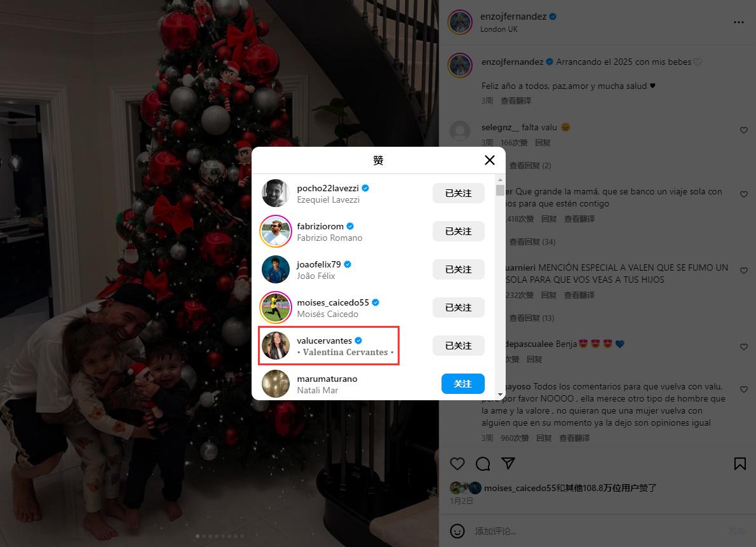The width and height of the screenshot is (756, 547).
Task: Open valucervantes profile from likes list
Action: 325,341
